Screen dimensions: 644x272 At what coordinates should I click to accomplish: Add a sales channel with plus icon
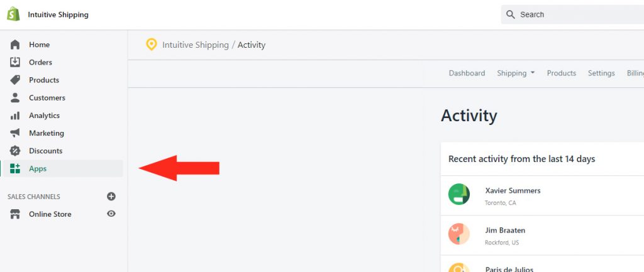tap(111, 196)
